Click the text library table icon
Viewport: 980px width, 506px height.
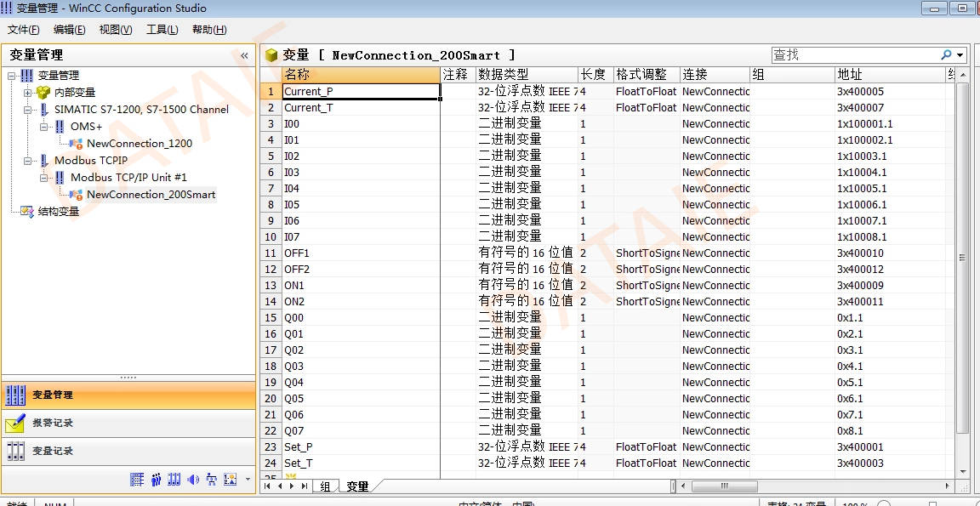click(x=137, y=479)
